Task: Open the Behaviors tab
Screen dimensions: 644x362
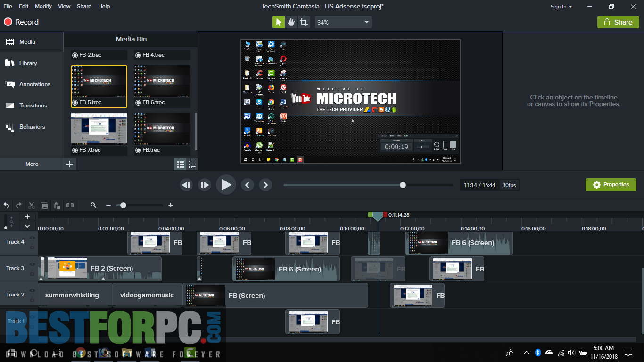Action: [32, 127]
